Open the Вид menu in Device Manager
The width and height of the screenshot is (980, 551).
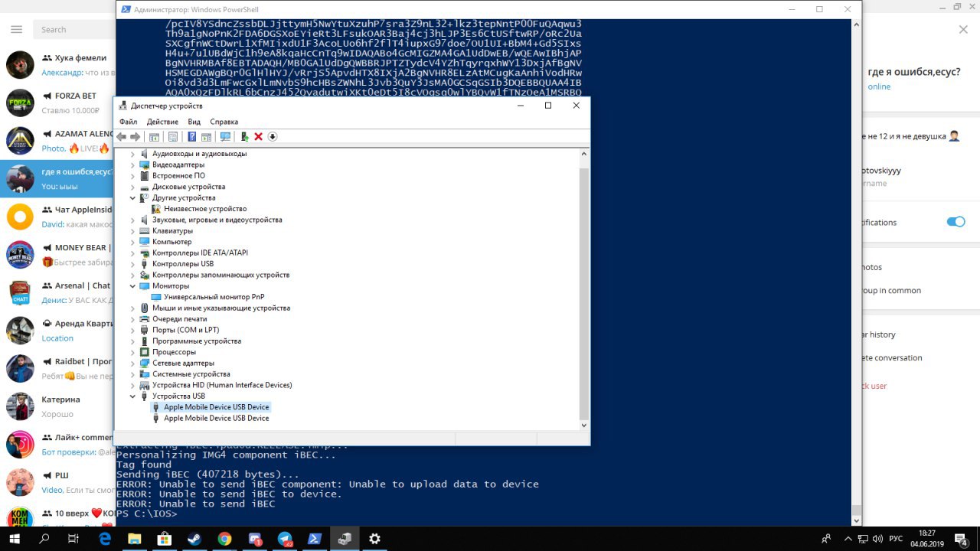(194, 122)
